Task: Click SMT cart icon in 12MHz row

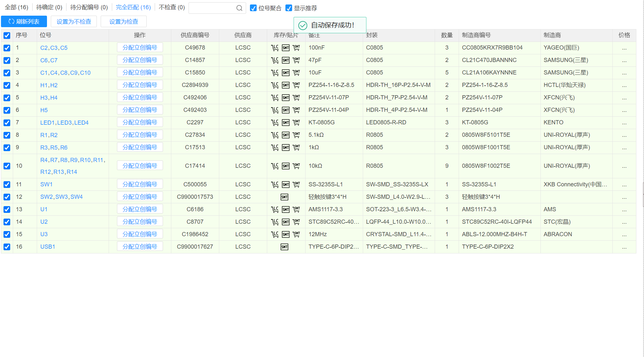Action: click(x=297, y=235)
